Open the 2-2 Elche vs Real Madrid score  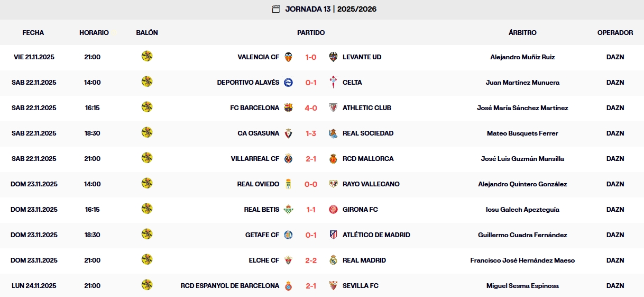(311, 260)
